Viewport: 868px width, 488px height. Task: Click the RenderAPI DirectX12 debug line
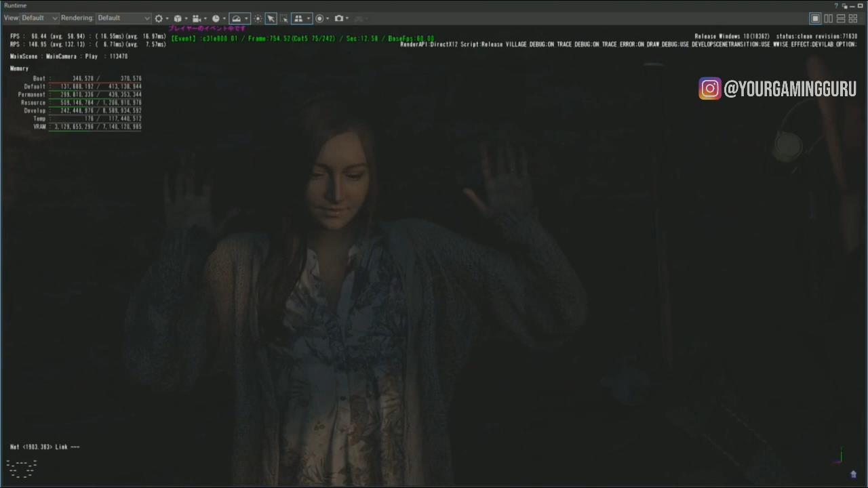point(629,45)
